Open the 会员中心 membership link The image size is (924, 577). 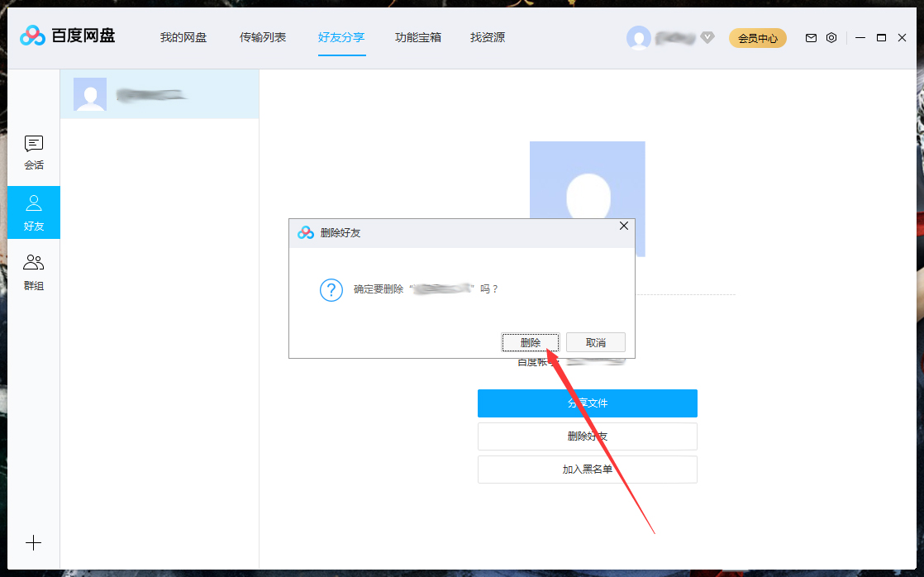point(758,38)
